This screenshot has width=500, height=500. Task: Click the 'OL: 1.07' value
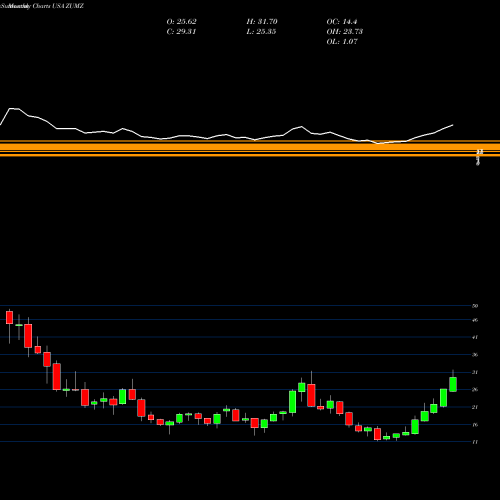pyautogui.click(x=342, y=42)
